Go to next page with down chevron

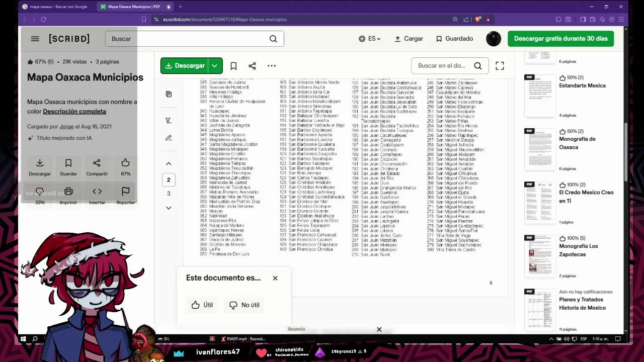pyautogui.click(x=169, y=208)
